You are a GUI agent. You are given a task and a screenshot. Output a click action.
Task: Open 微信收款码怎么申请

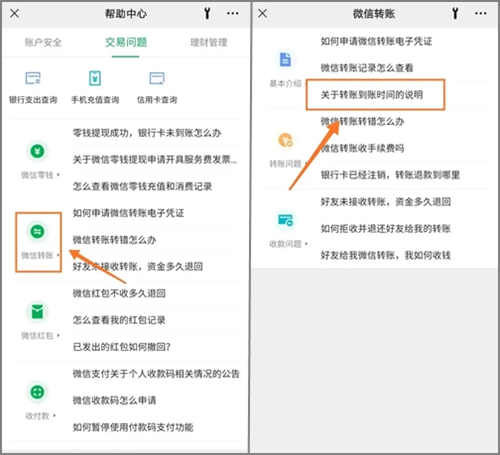pos(114,400)
